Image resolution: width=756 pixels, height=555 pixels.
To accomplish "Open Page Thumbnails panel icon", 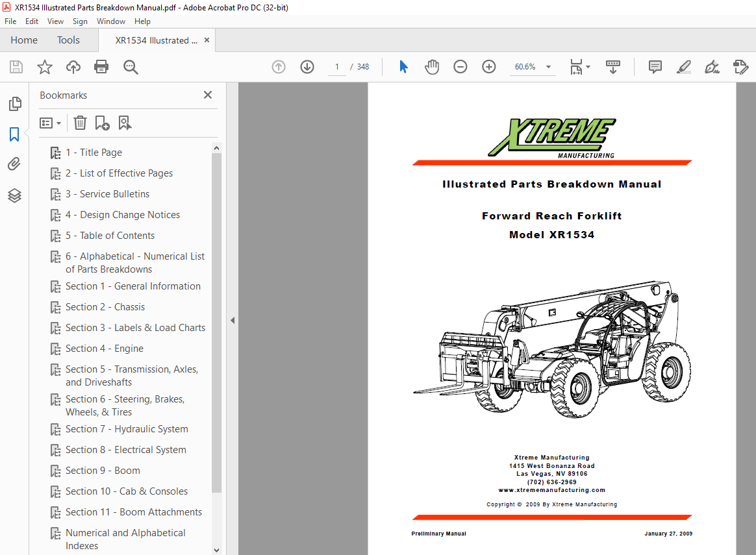I will click(x=15, y=104).
